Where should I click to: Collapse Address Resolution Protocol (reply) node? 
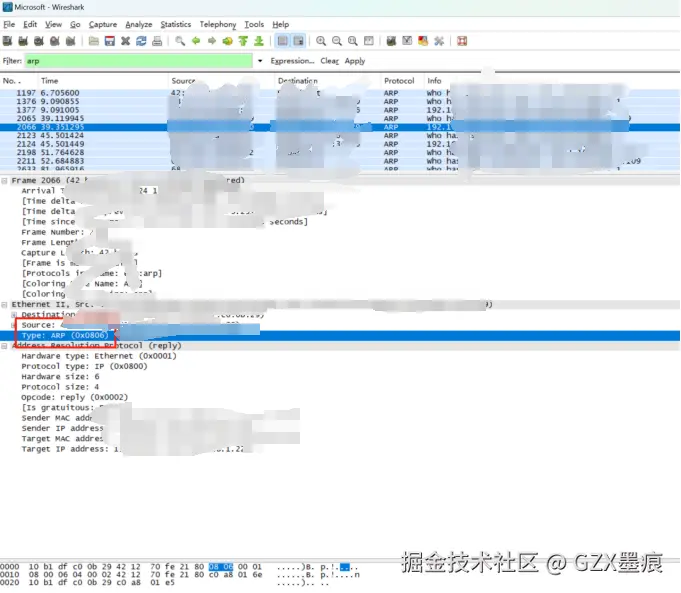pos(4,346)
